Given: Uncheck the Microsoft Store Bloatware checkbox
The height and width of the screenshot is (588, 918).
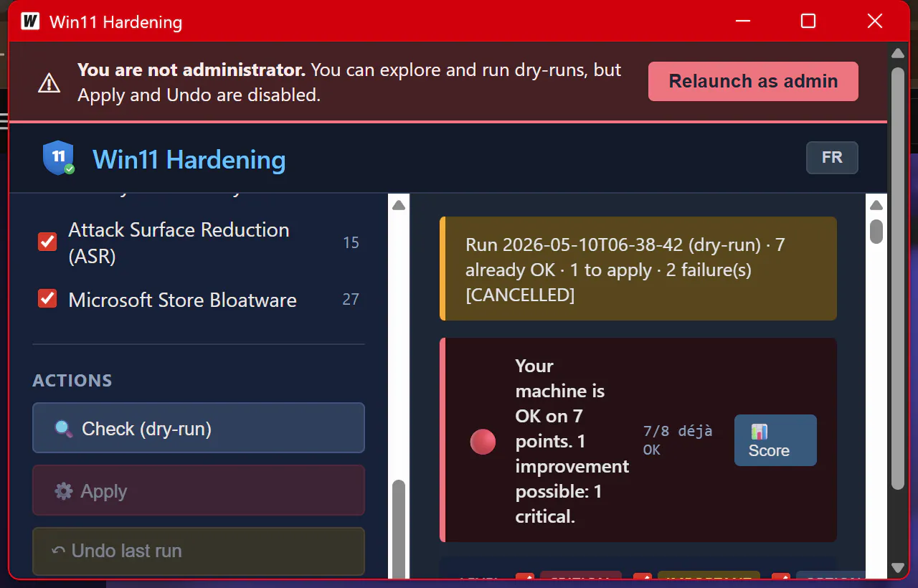Looking at the screenshot, I should (47, 298).
